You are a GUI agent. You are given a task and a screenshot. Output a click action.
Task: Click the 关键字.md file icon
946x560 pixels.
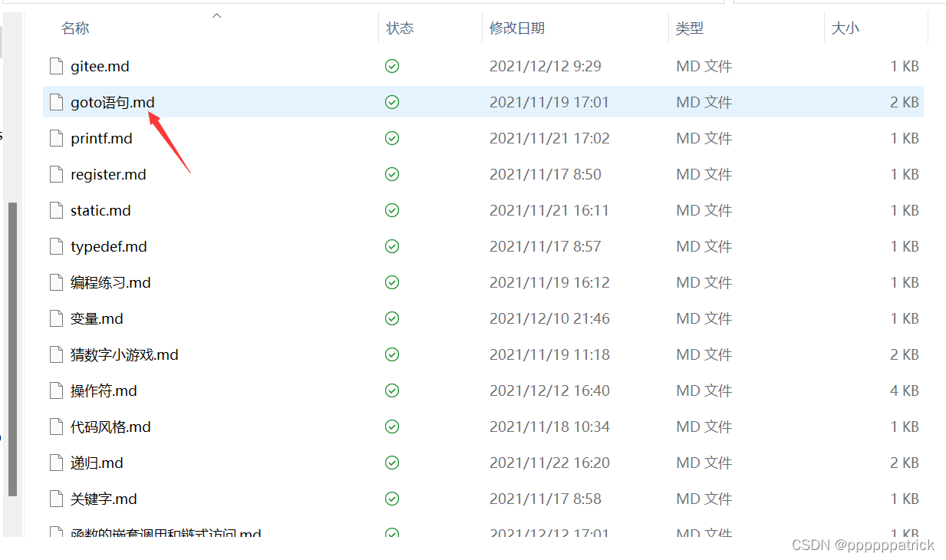point(55,499)
